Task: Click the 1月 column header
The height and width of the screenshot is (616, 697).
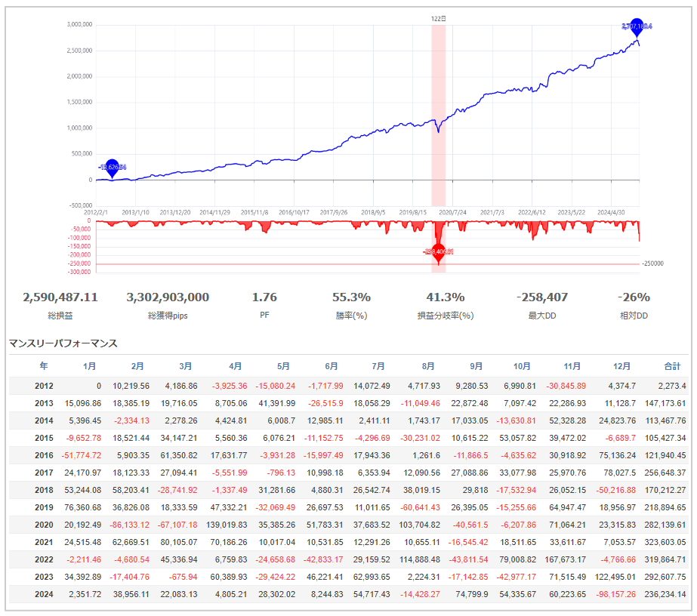Action: click(89, 365)
